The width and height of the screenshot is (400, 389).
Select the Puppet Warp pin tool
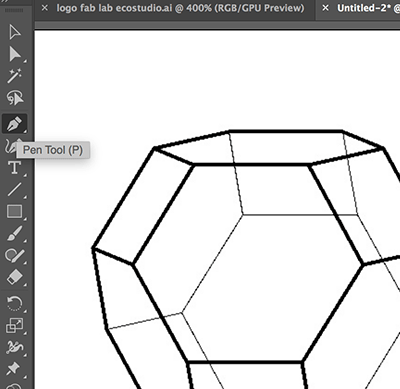click(x=13, y=369)
